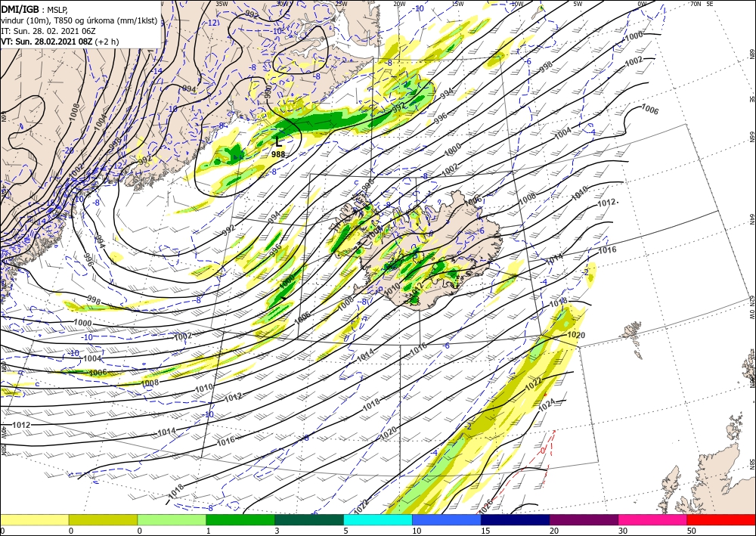Select the dark green 3 mm swatch
Screen dimensions: 756x536
click(309, 519)
